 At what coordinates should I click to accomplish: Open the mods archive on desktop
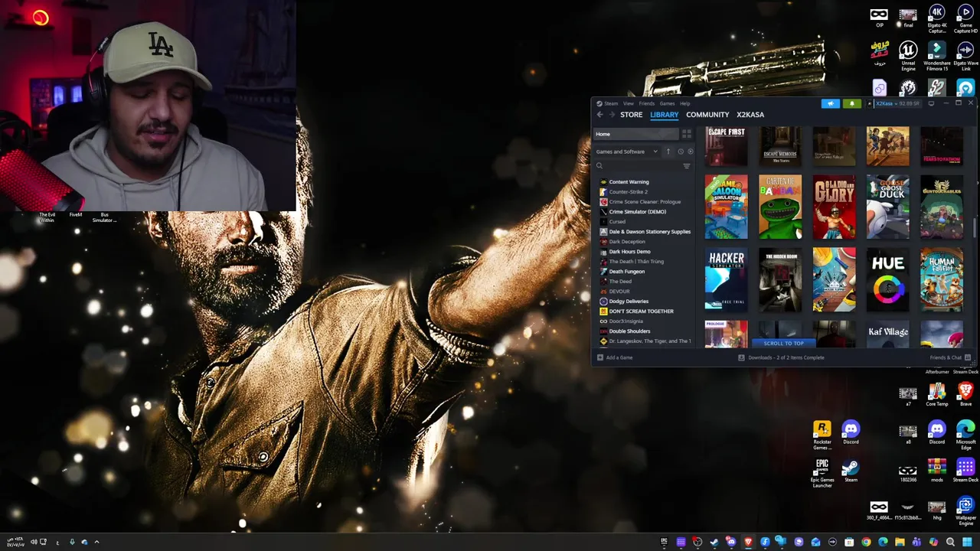pos(937,471)
